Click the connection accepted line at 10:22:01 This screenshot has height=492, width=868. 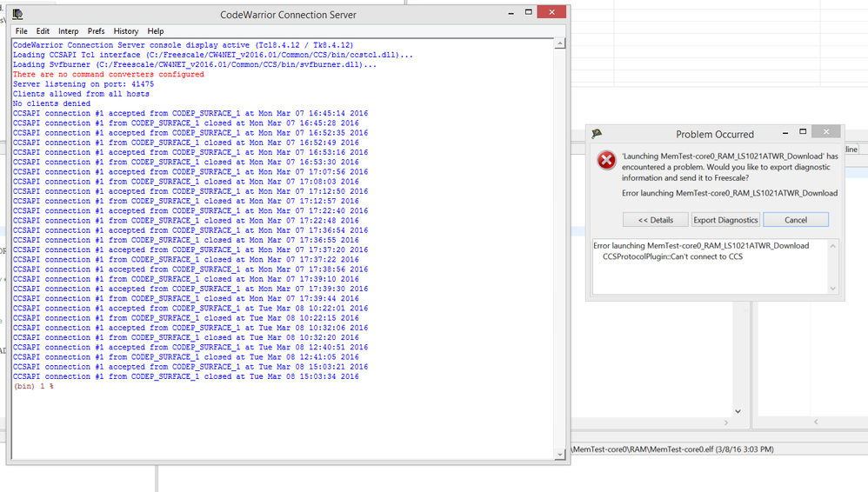(190, 309)
